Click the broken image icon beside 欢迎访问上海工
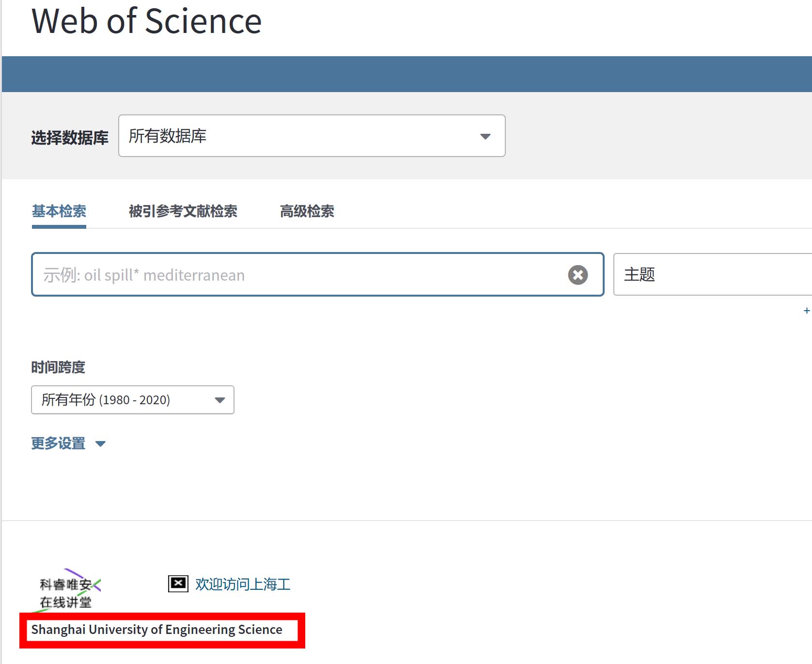 [x=178, y=584]
